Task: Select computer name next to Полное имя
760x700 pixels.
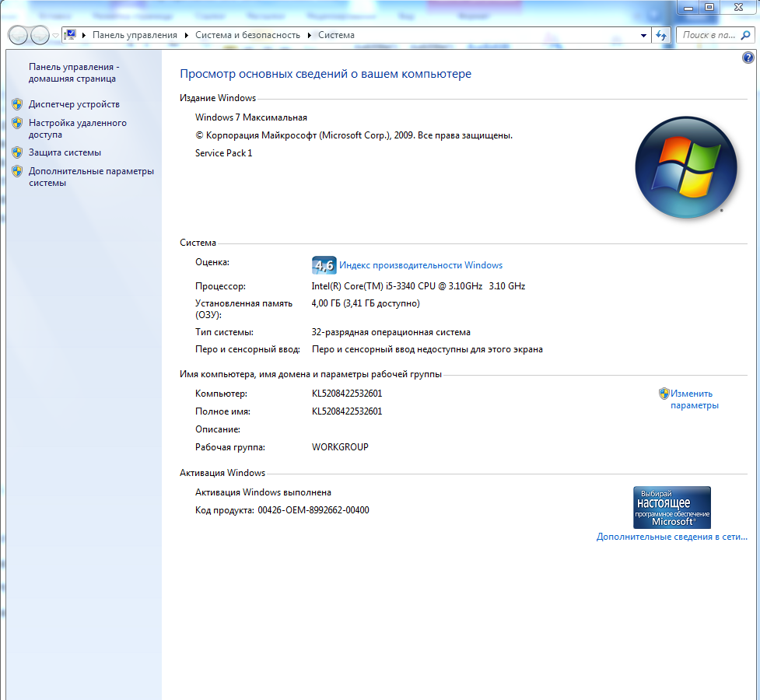Action: (347, 411)
